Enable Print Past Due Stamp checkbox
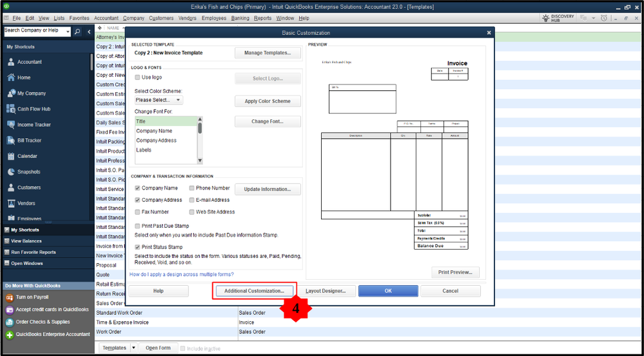Viewport: 644px width, 356px height. (x=137, y=226)
